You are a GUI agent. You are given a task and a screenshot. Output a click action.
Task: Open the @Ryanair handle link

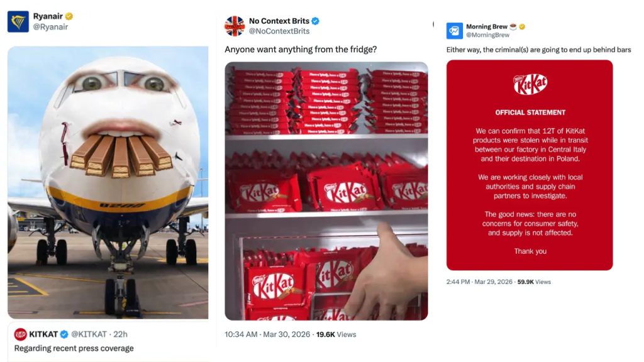click(x=50, y=27)
